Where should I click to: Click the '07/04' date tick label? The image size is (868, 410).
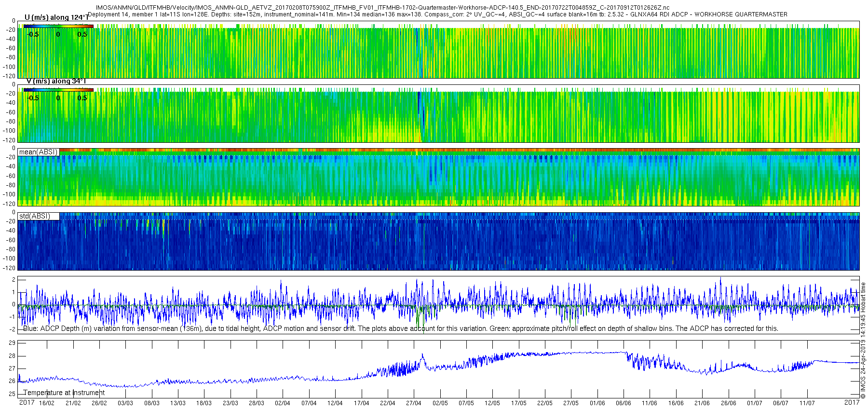coord(309,403)
